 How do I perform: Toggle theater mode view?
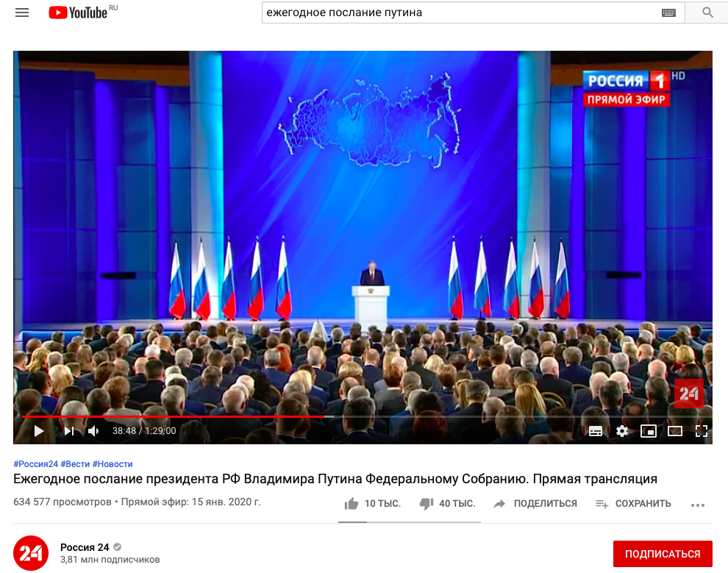674,431
